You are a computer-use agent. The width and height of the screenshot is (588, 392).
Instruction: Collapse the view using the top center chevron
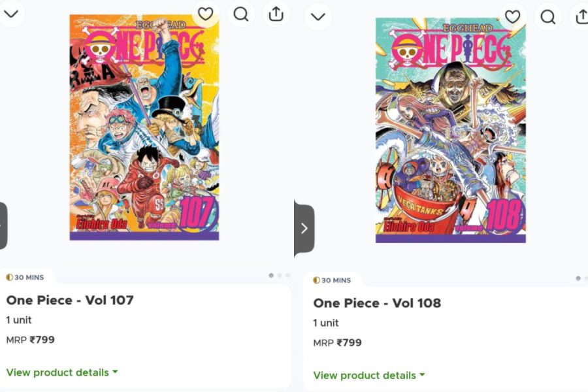click(x=318, y=16)
